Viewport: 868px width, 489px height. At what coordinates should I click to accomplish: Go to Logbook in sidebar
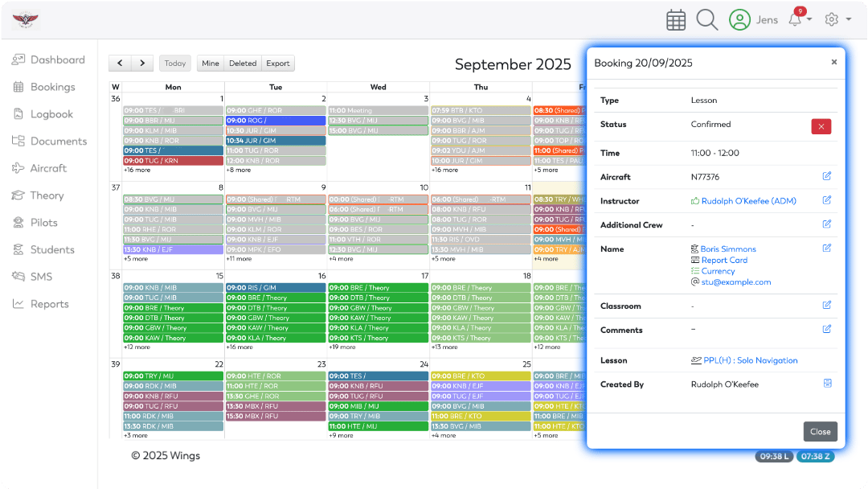(51, 114)
